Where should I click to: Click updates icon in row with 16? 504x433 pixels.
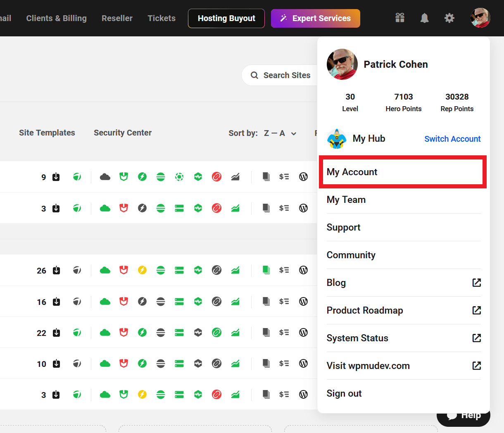[56, 302]
